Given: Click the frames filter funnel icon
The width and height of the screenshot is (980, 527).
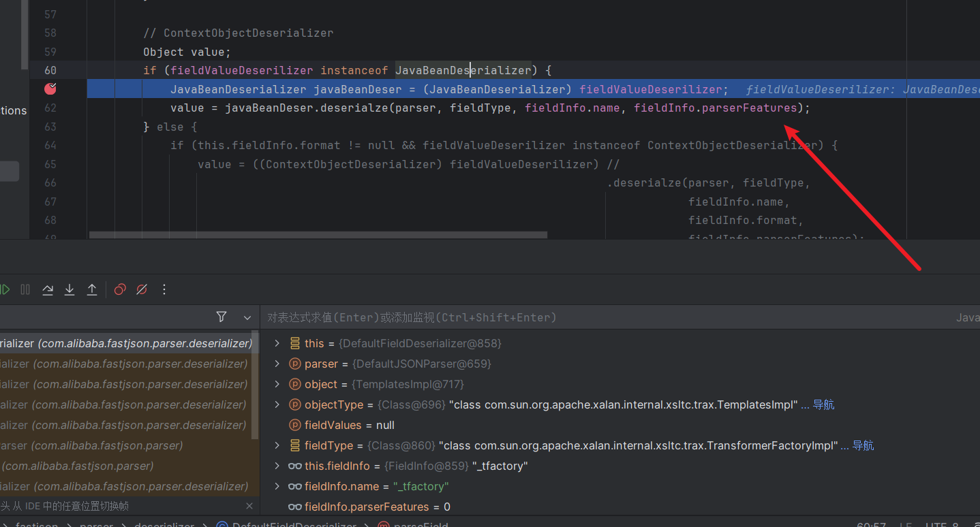Looking at the screenshot, I should click(221, 317).
